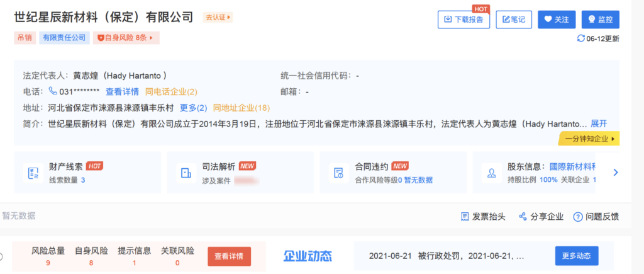This screenshot has width=644, height=274.
Task: Click 暂无数据 link in 合同违约 card
Action: click(x=418, y=180)
